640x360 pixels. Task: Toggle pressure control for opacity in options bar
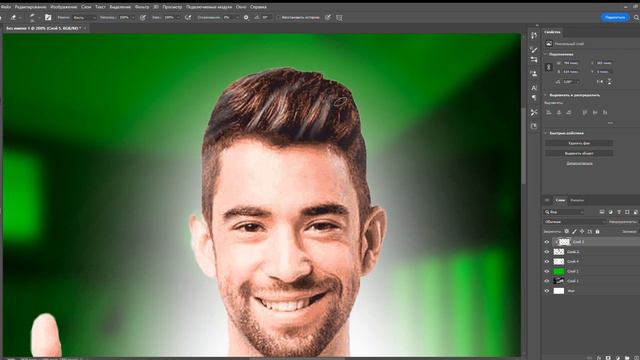[x=142, y=18]
